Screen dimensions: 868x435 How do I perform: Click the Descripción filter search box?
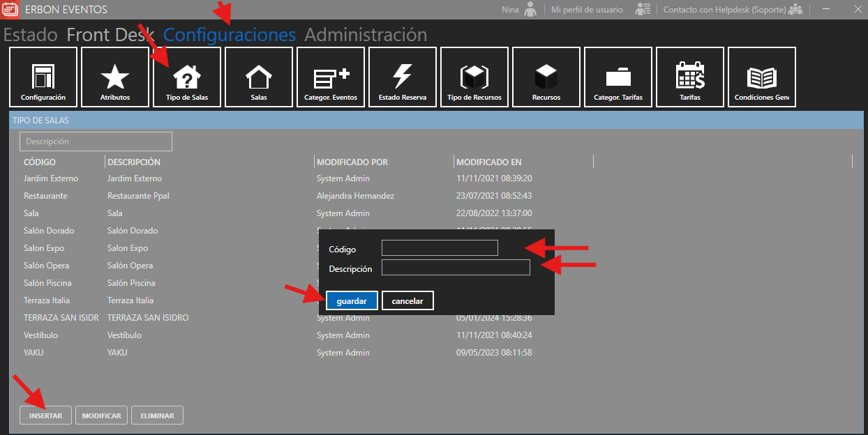coord(96,142)
